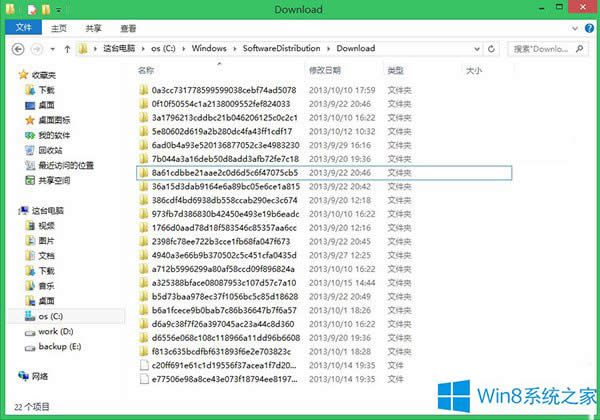This screenshot has width=600, height=420.
Task: Click the Up one level arrow
Action: point(64,48)
